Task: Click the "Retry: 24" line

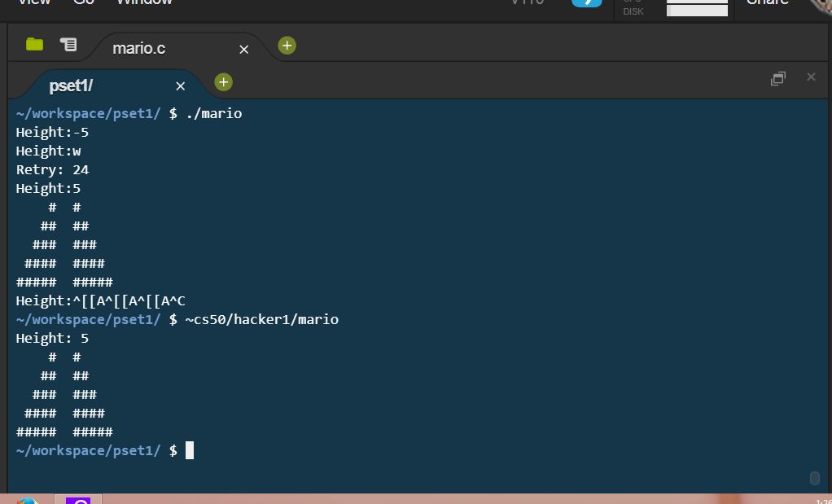Action: [x=52, y=170]
